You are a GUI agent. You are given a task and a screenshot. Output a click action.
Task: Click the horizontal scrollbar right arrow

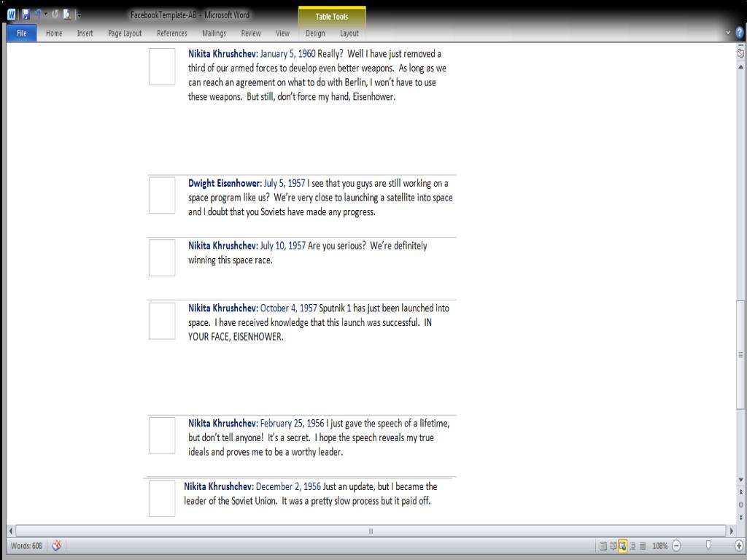(x=731, y=531)
